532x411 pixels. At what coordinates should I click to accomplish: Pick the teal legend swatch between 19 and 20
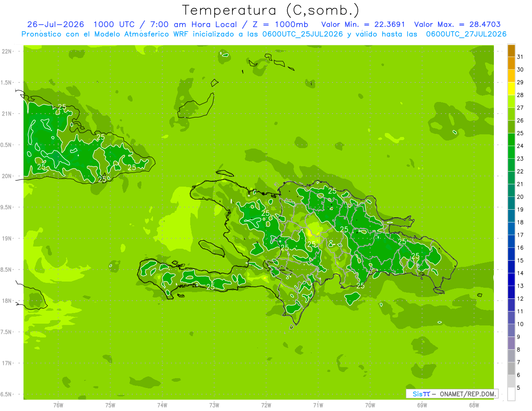click(x=511, y=203)
